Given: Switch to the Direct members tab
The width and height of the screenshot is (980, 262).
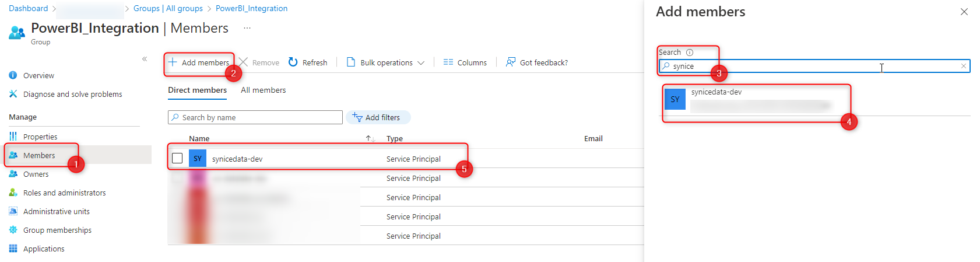Looking at the screenshot, I should (x=198, y=90).
